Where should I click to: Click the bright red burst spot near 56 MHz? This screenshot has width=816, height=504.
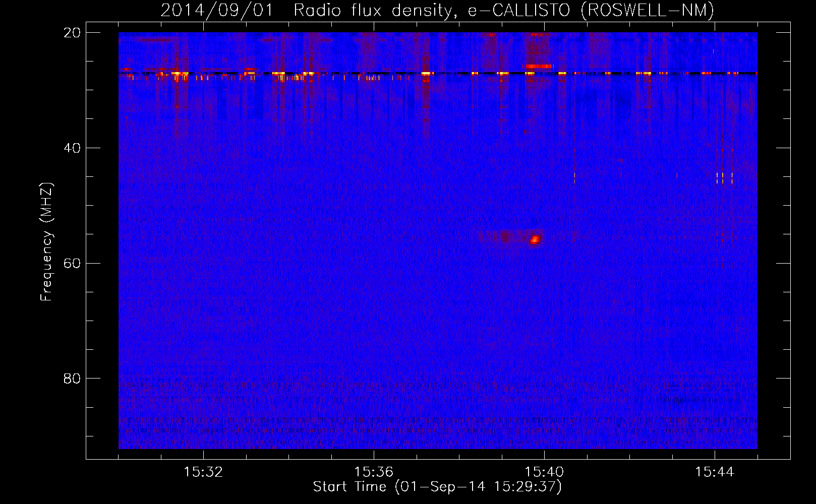pyautogui.click(x=535, y=239)
